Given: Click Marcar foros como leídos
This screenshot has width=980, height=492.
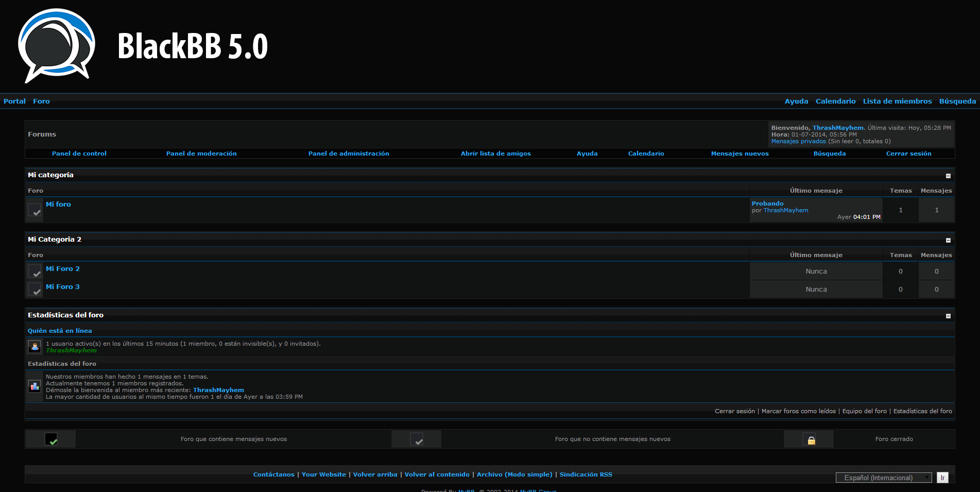Looking at the screenshot, I should [798, 411].
